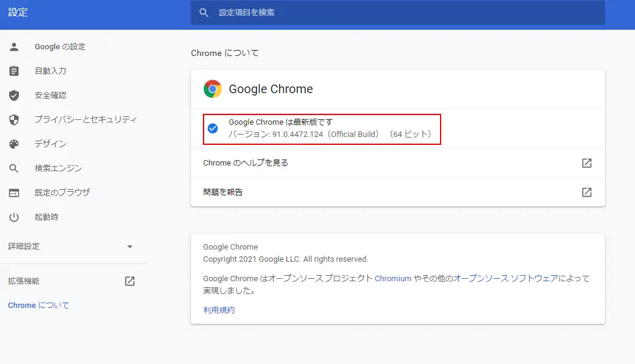The width and height of the screenshot is (635, 364).
Task: Select Chrome について in the sidebar
Action: pyautogui.click(x=38, y=306)
